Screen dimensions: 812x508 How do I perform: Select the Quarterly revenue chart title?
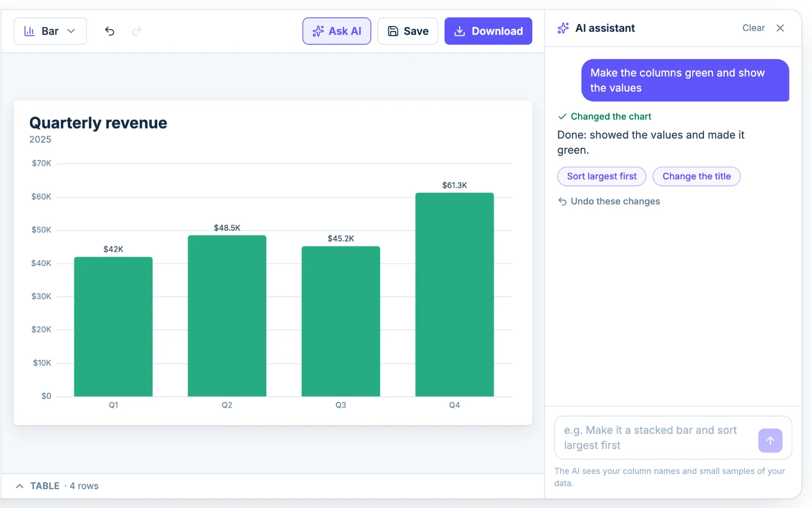click(x=98, y=123)
